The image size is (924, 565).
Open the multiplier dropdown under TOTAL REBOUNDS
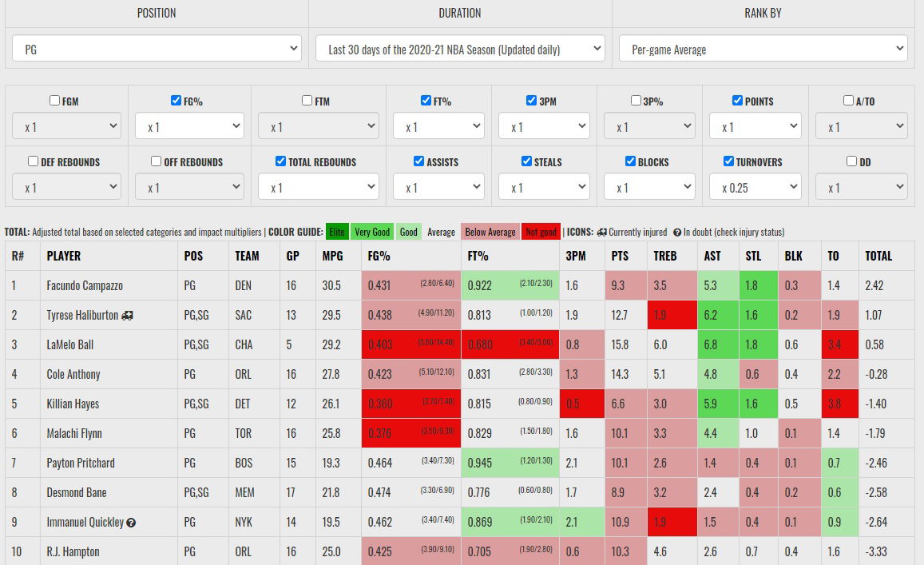[319, 187]
